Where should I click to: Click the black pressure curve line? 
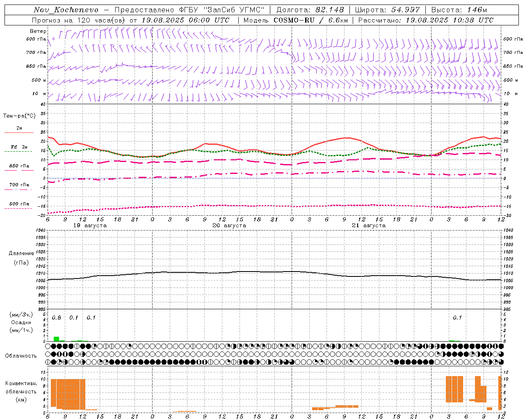pos(274,272)
